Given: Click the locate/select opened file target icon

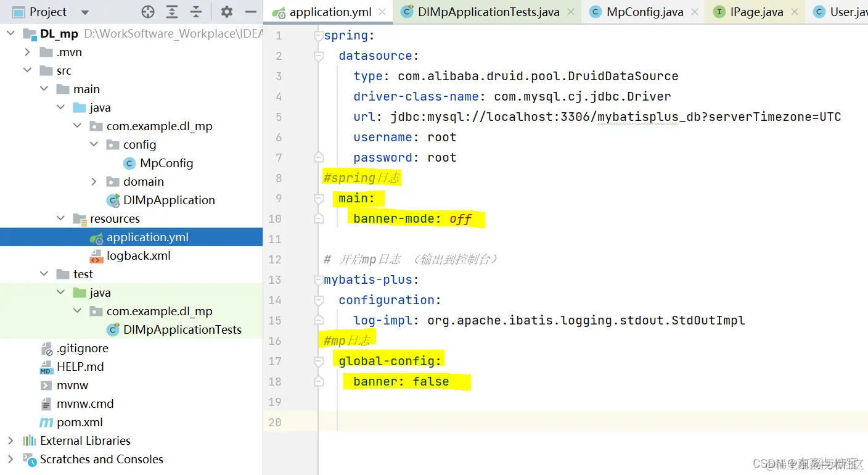Looking at the screenshot, I should pyautogui.click(x=148, y=12).
